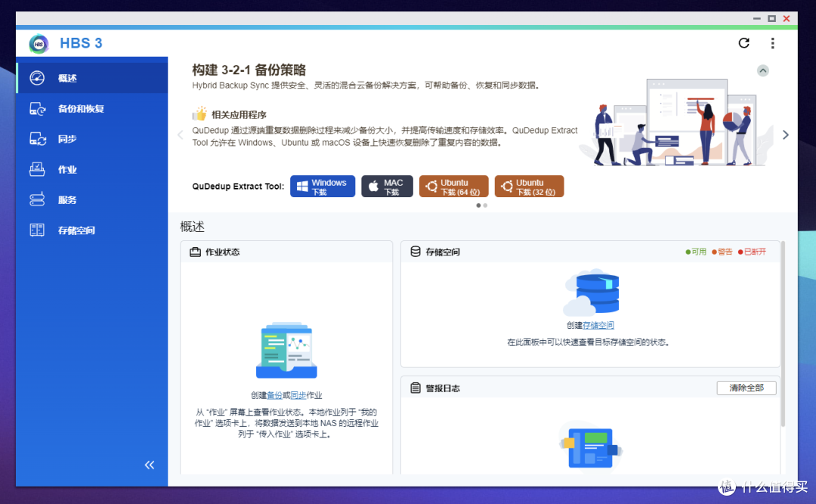Click the green 可用 status legend
816x504 pixels.
click(x=696, y=252)
